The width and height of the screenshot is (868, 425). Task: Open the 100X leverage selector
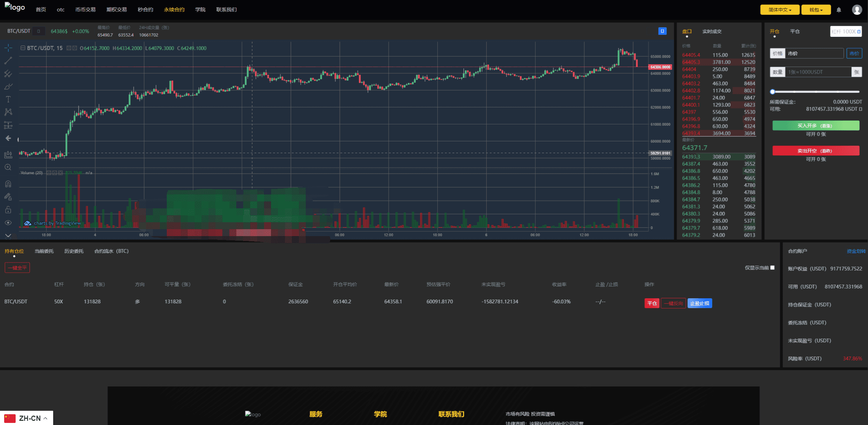[x=846, y=32]
